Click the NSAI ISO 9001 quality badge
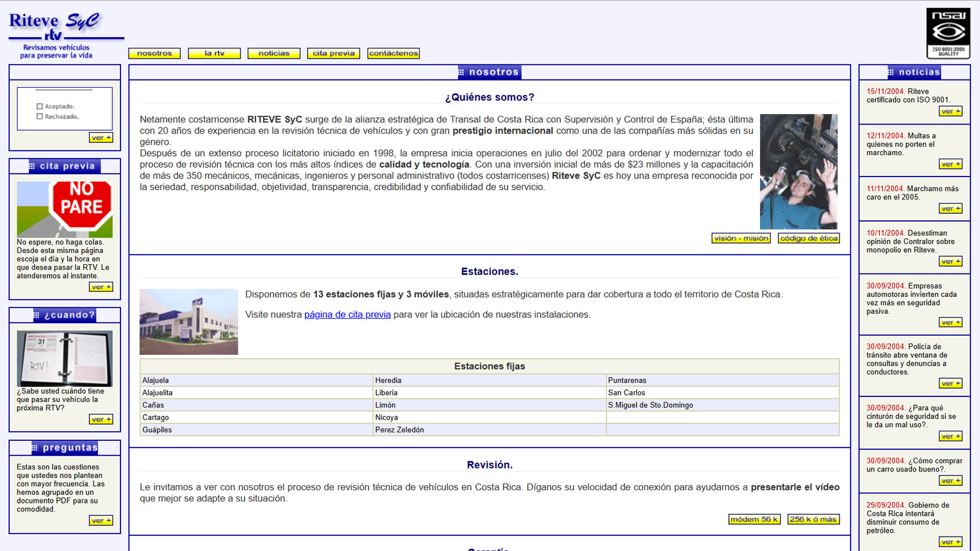Viewport: 980px width, 551px height. tap(948, 34)
